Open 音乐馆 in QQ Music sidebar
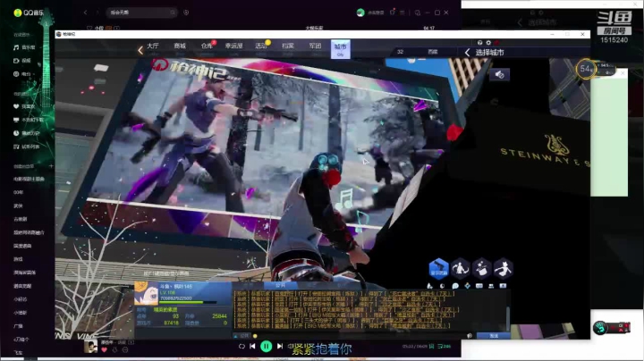644x361 pixels. pos(24,47)
